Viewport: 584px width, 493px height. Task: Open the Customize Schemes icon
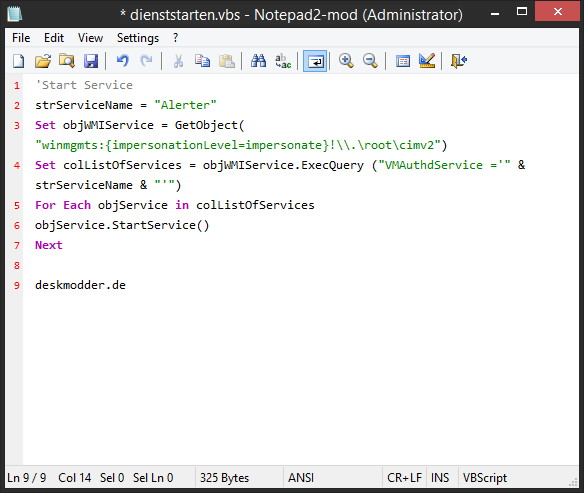coord(427,61)
